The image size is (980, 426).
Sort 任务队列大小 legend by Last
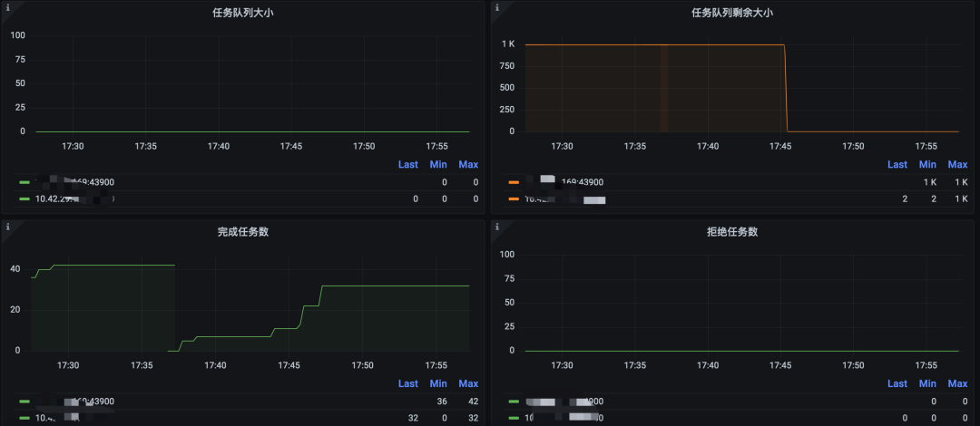408,164
